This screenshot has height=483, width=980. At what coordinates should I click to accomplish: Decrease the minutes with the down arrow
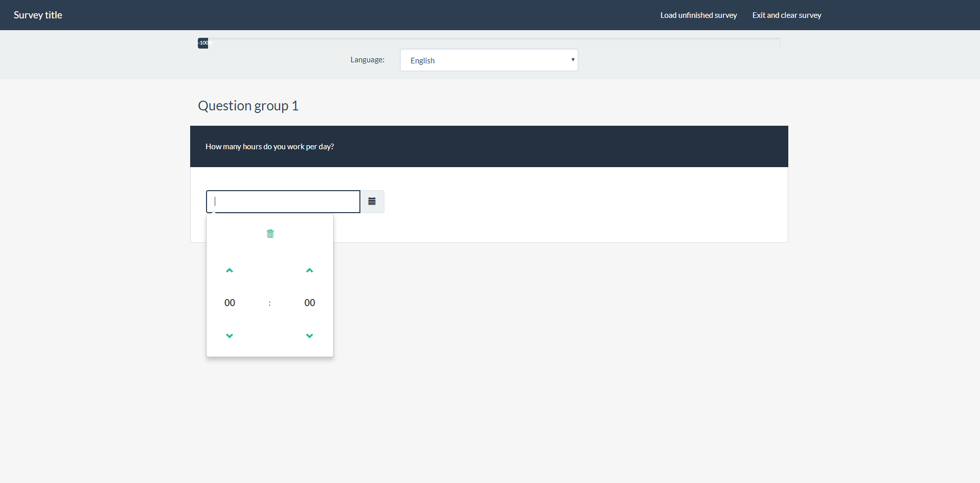coord(309,336)
